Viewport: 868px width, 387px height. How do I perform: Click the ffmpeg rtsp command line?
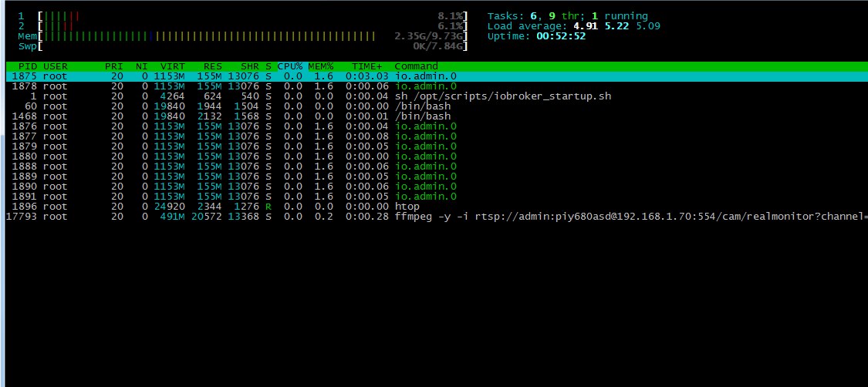[631, 216]
